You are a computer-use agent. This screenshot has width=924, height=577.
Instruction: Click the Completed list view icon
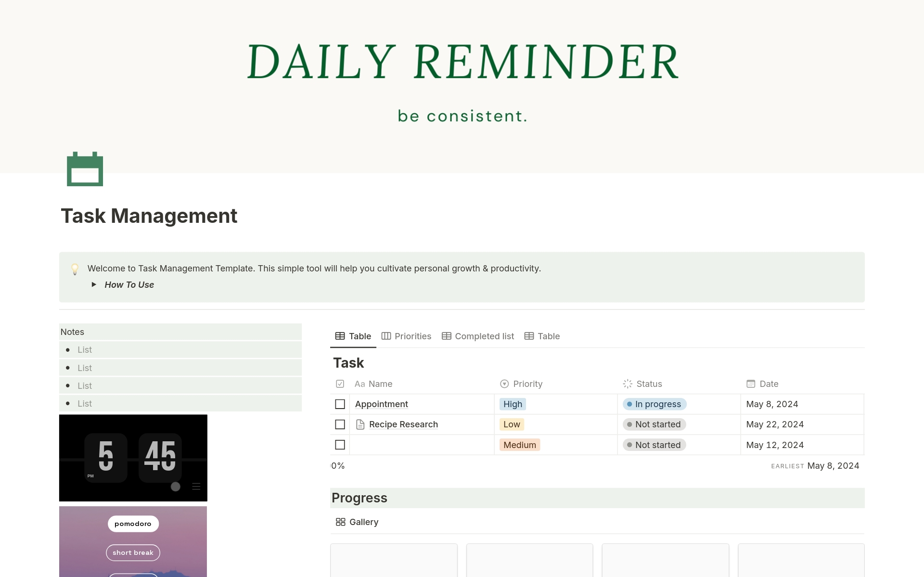pyautogui.click(x=445, y=336)
